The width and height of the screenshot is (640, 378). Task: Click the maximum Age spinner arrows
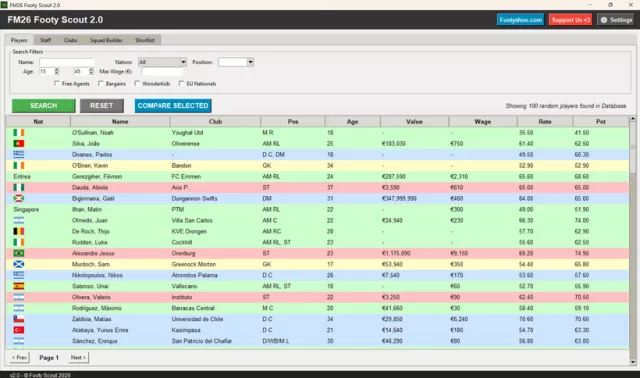tap(91, 71)
